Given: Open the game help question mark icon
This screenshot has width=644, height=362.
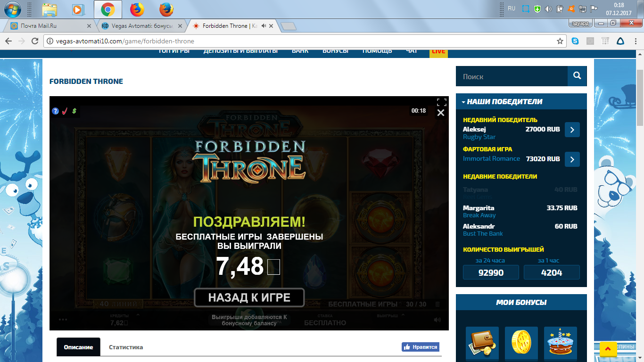Looking at the screenshot, I should [x=55, y=111].
